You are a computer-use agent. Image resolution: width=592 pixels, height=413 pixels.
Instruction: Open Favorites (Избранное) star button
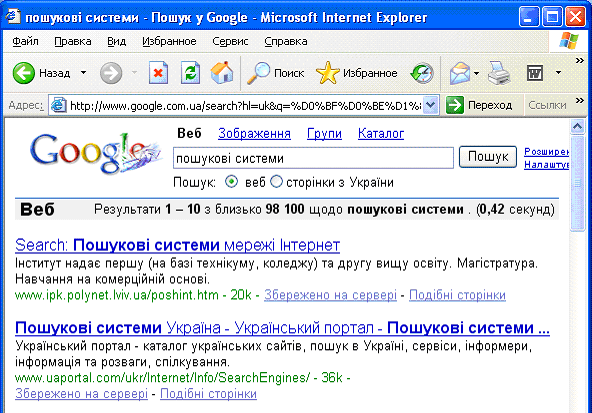[356, 73]
